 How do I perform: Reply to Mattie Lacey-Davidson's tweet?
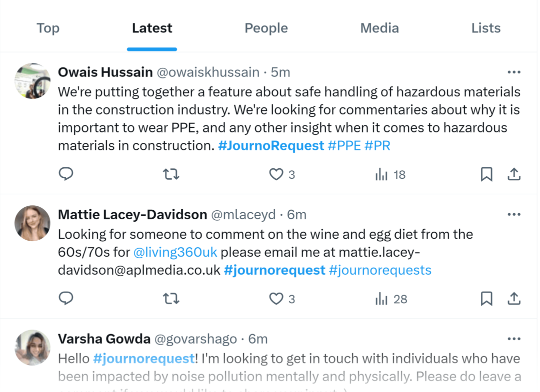click(66, 299)
